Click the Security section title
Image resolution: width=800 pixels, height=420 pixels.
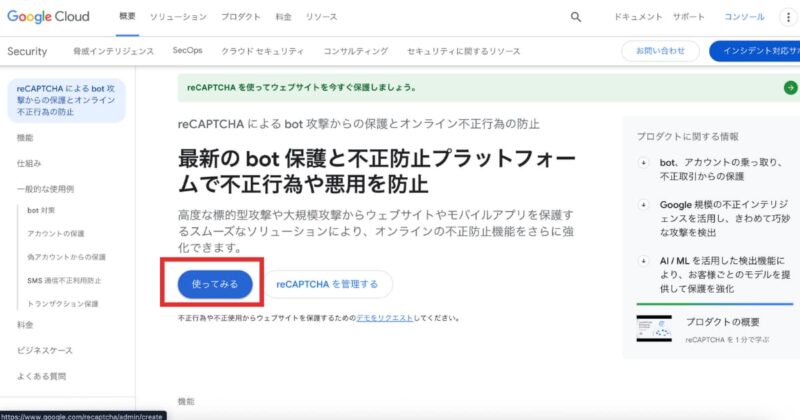(x=27, y=51)
